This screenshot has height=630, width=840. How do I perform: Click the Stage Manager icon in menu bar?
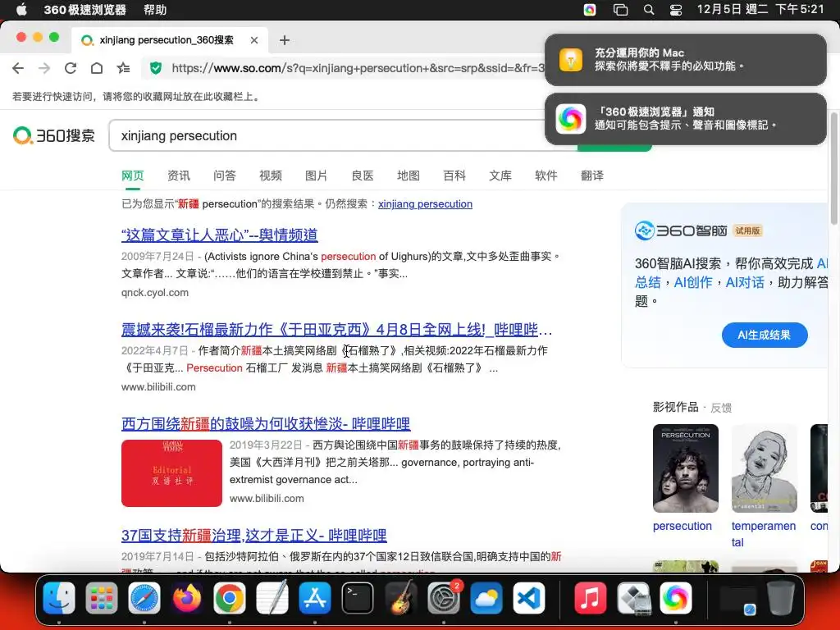(x=620, y=10)
